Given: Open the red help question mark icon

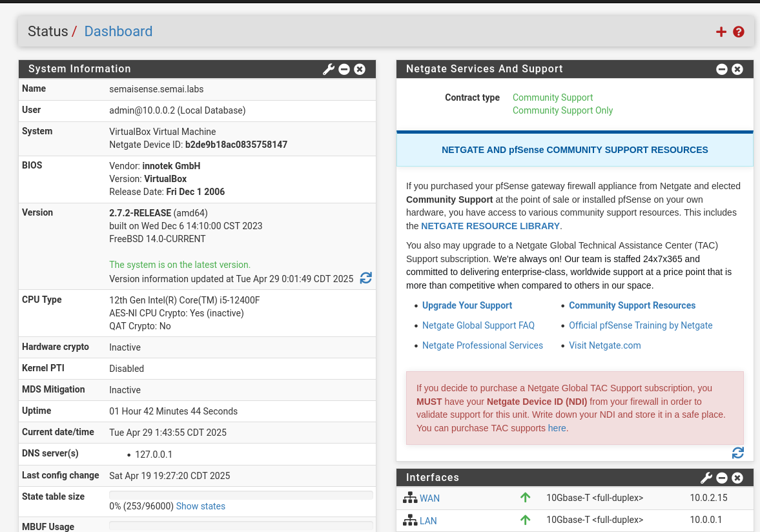Looking at the screenshot, I should [739, 32].
